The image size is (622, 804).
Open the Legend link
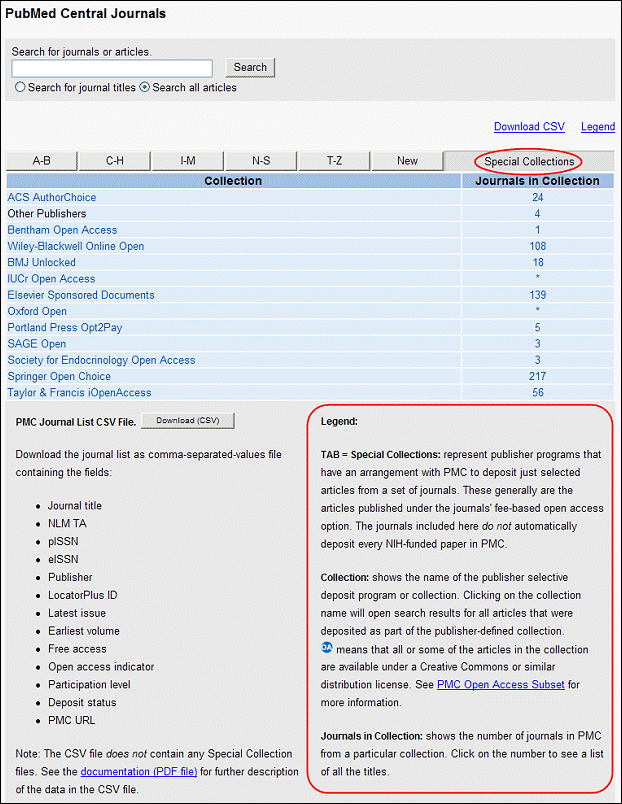[x=598, y=127]
